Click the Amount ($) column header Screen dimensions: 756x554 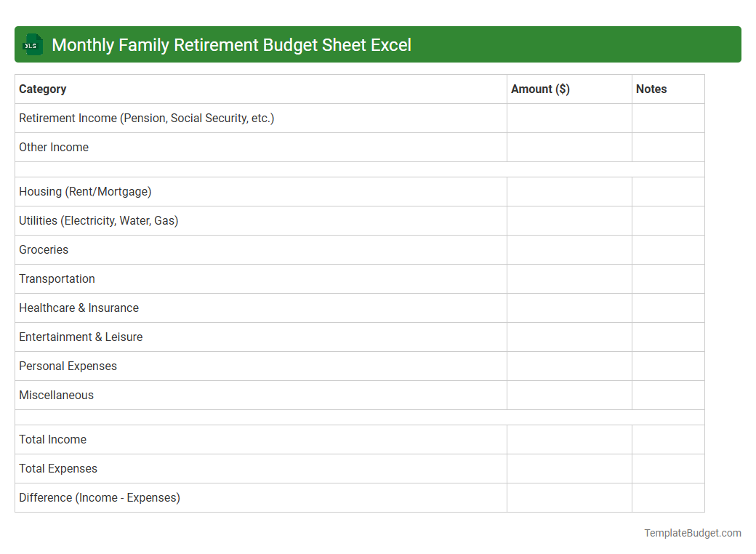click(x=540, y=89)
